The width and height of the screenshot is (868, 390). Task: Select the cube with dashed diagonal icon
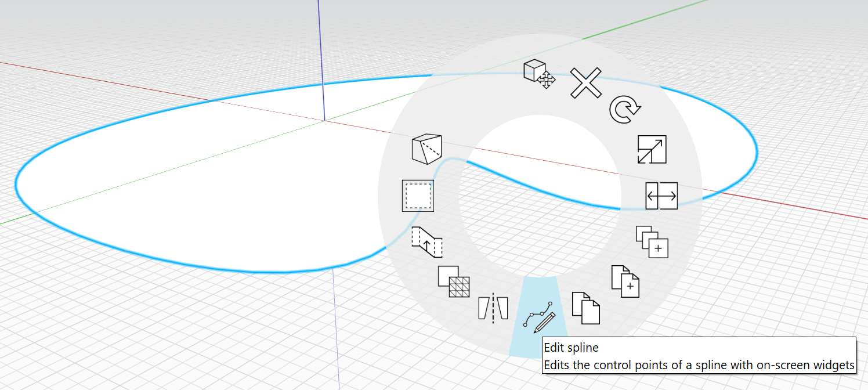(426, 149)
